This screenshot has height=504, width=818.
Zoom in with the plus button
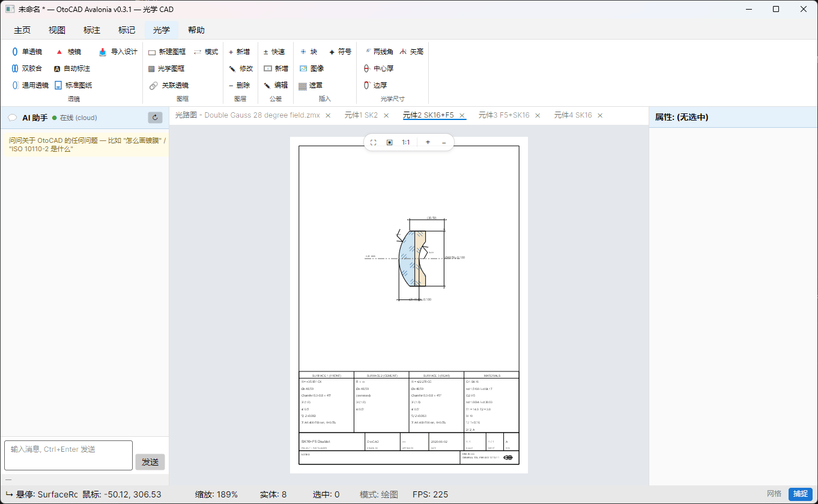[x=428, y=142]
